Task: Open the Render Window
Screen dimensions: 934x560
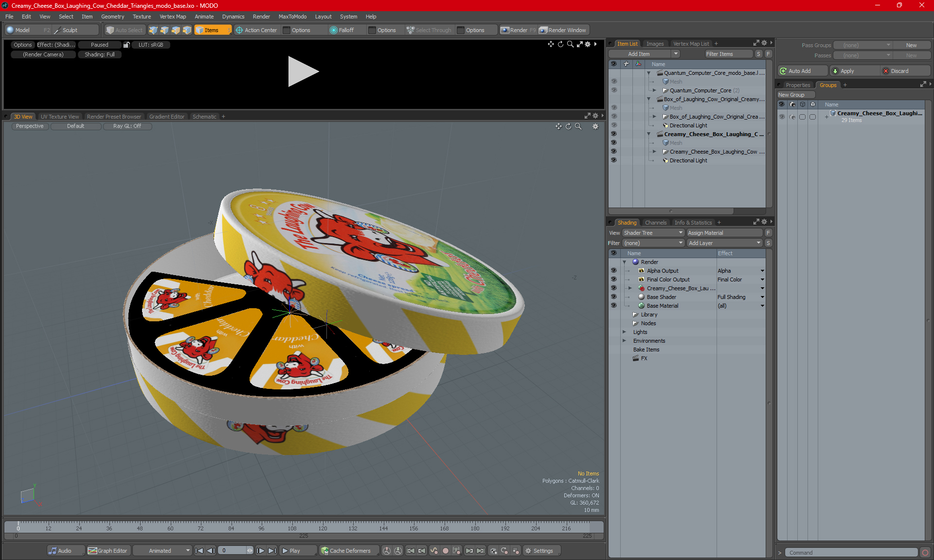Action: pos(563,30)
